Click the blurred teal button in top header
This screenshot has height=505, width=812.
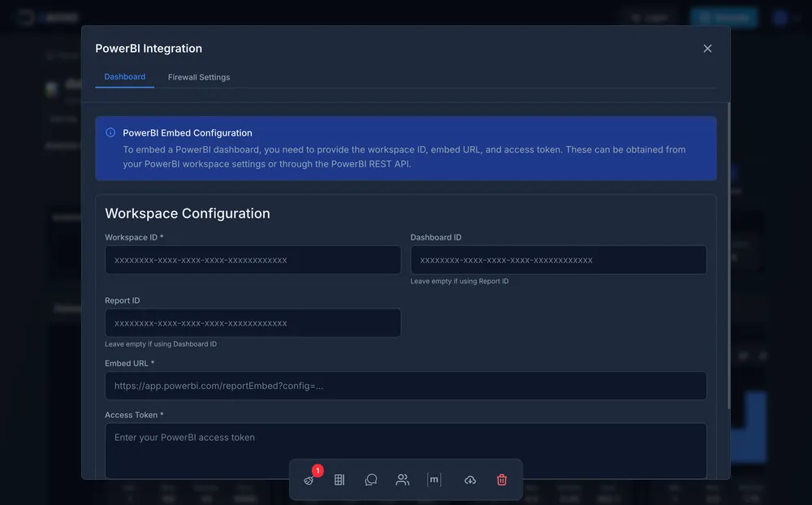(x=723, y=17)
